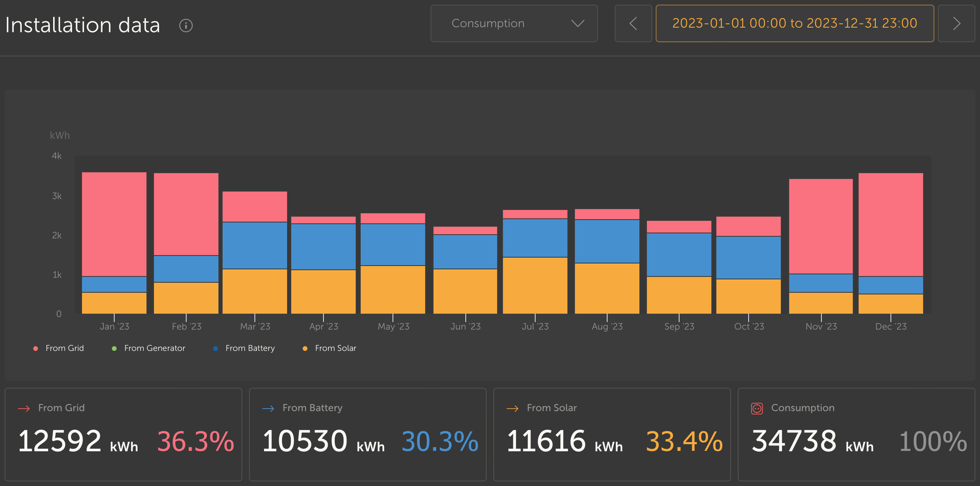Go to next period with right arrow
The height and width of the screenshot is (486, 980).
click(x=956, y=23)
